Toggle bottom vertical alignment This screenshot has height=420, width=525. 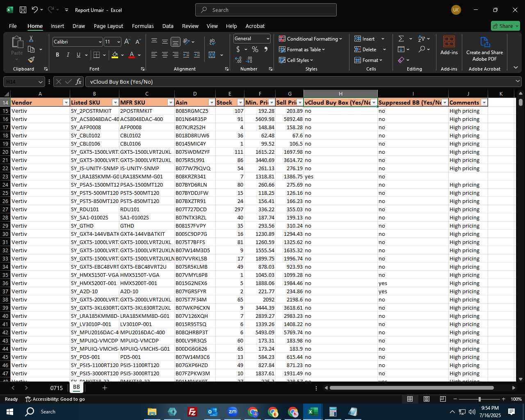point(176,41)
